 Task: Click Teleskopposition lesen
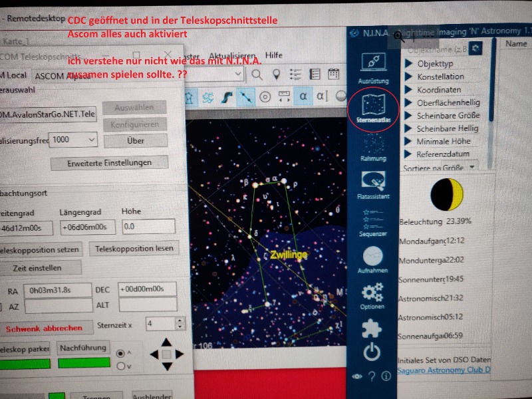tap(134, 249)
